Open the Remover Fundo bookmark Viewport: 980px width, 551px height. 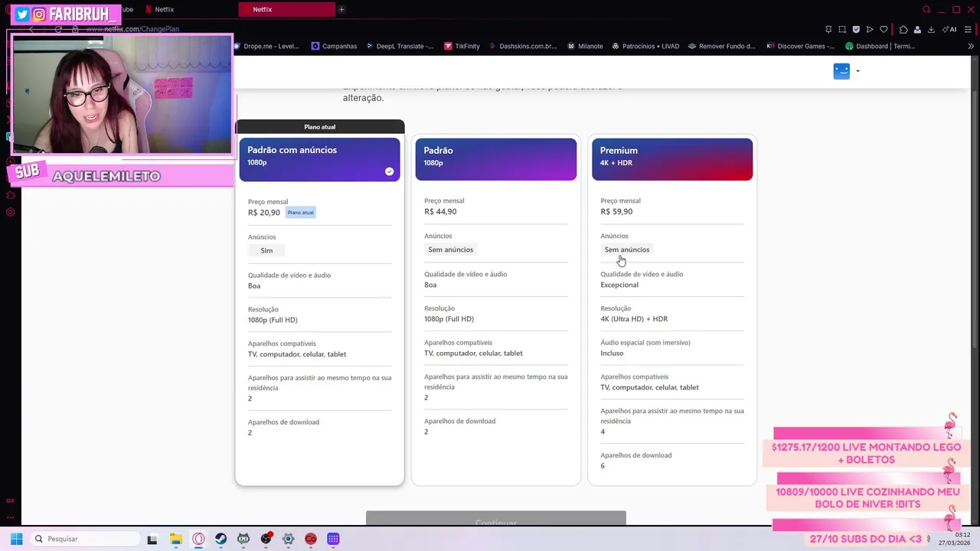(721, 46)
